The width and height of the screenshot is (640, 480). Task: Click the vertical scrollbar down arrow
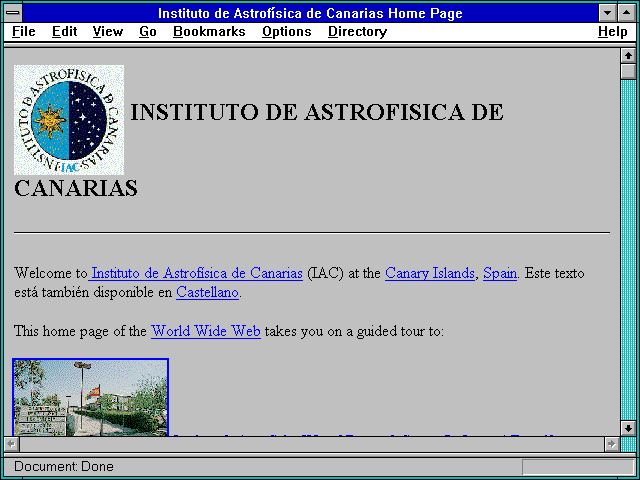(x=628, y=428)
